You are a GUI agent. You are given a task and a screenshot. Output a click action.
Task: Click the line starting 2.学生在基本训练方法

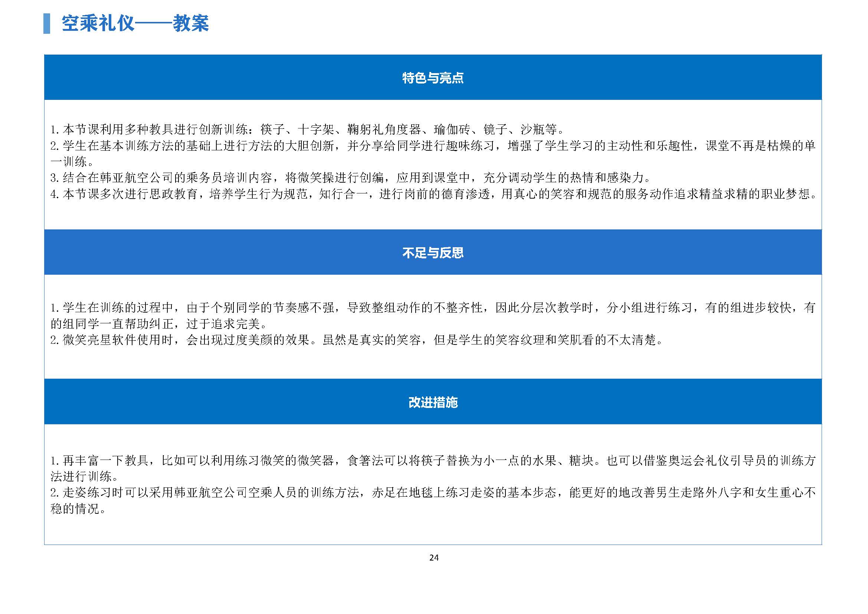click(433, 146)
